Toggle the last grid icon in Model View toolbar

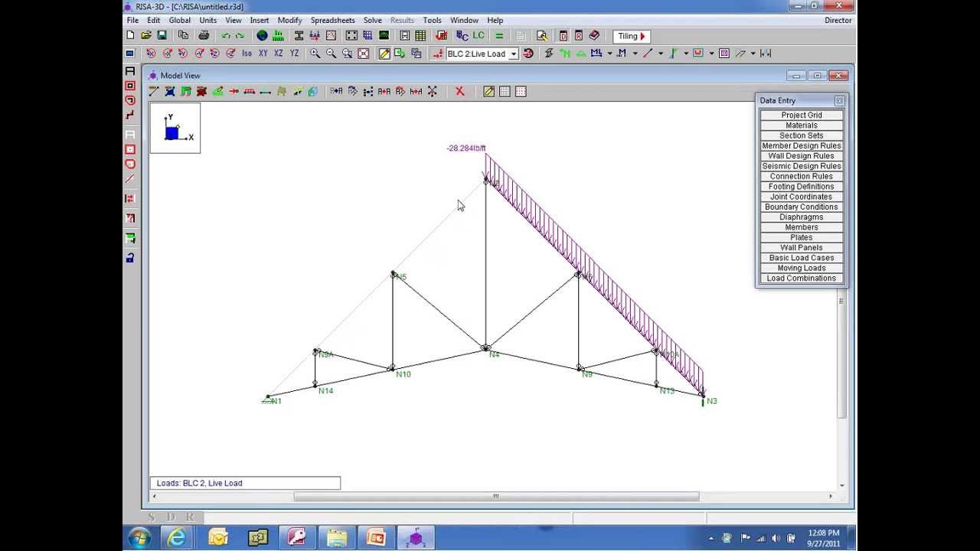(x=521, y=91)
